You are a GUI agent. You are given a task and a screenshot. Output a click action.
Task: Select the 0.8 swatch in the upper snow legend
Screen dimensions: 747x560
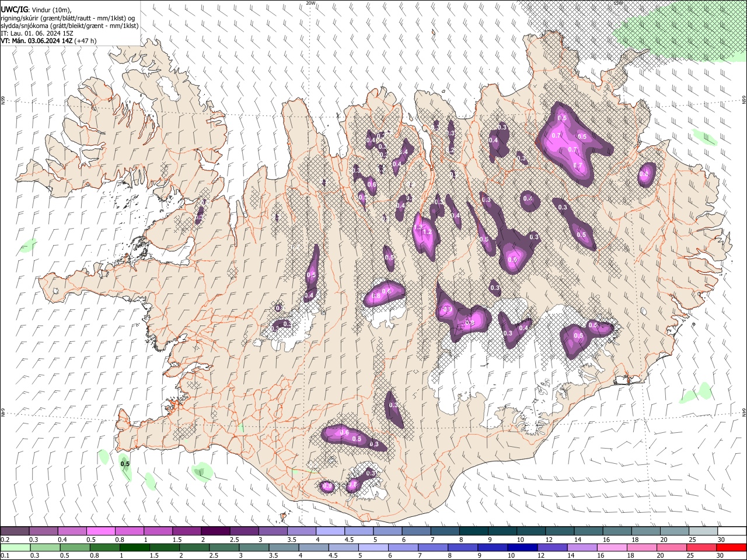(130, 531)
